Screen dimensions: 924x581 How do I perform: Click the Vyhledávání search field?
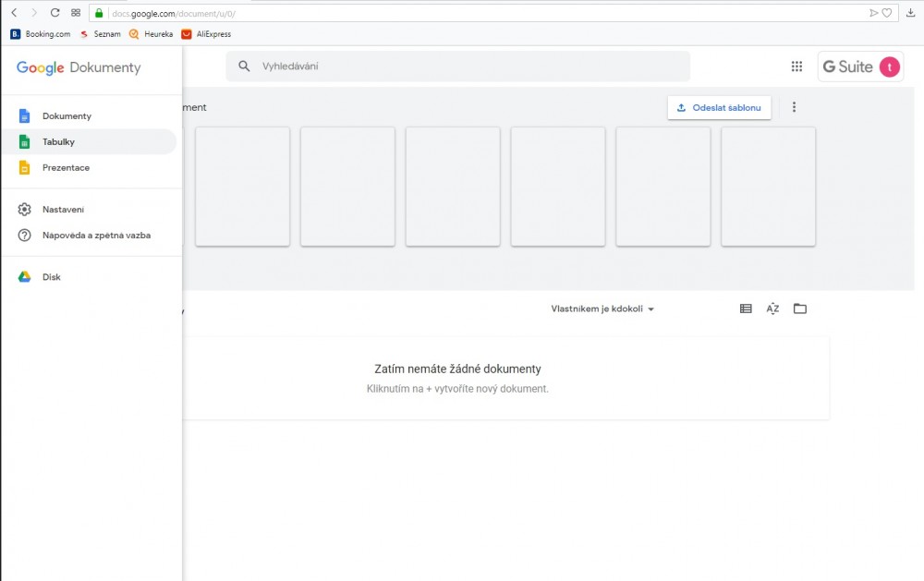coord(457,67)
